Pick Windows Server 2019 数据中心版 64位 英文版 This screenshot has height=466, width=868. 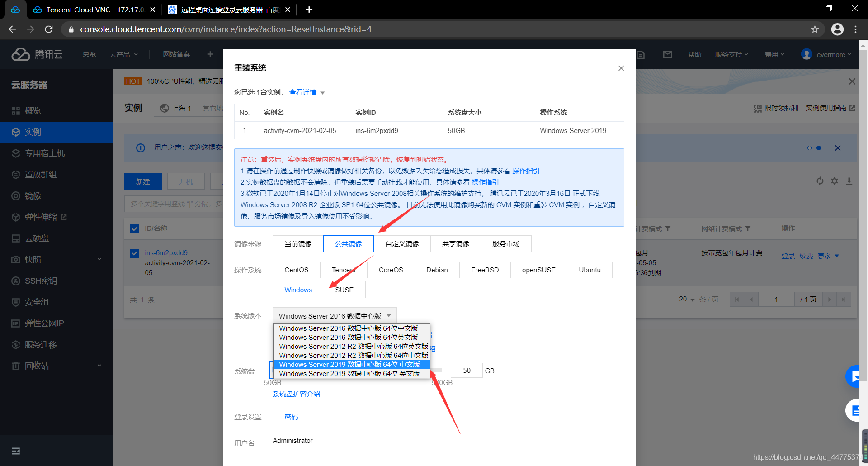[x=351, y=374]
